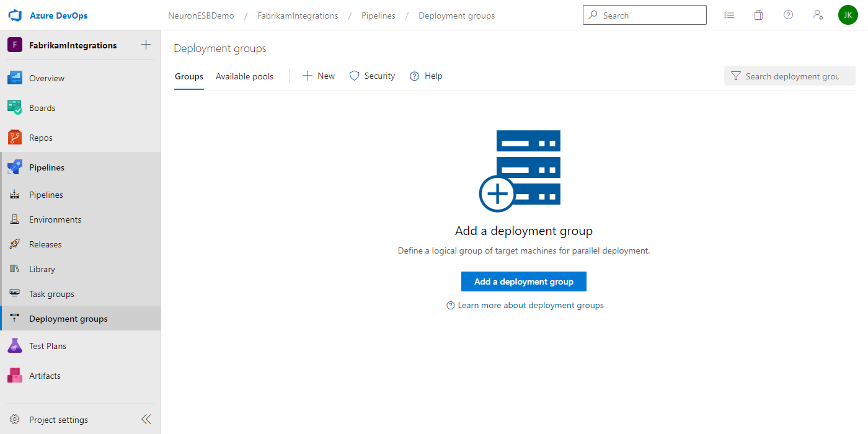
Task: Go to NeuronESBDemo breadcrumb
Action: coord(201,15)
